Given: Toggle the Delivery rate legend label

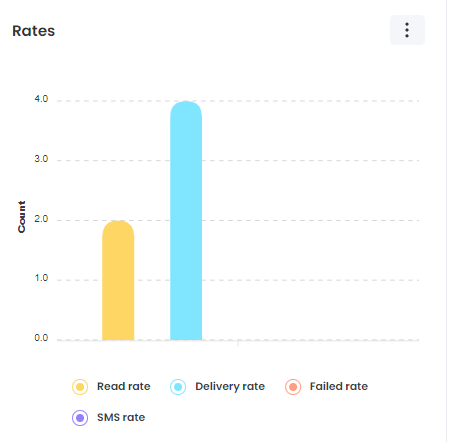Looking at the screenshot, I should click(230, 387).
